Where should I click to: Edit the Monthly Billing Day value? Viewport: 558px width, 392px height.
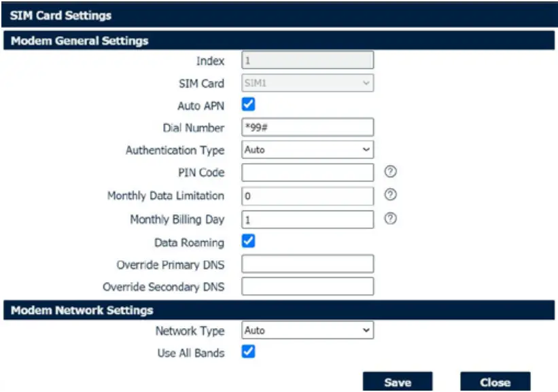[307, 219]
